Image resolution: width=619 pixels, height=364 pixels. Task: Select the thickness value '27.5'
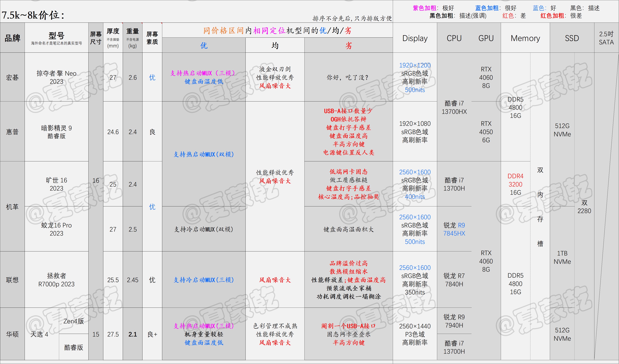tap(113, 334)
